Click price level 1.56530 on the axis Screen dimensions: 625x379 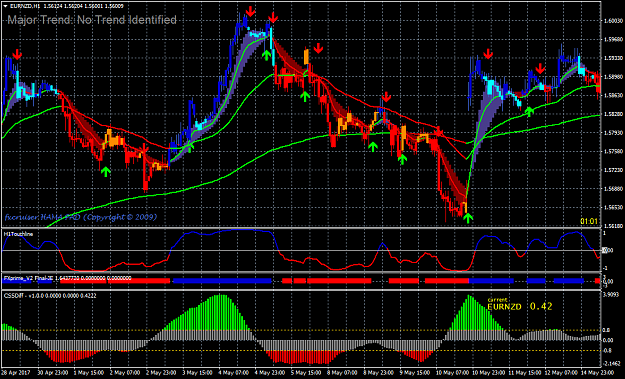(612, 207)
